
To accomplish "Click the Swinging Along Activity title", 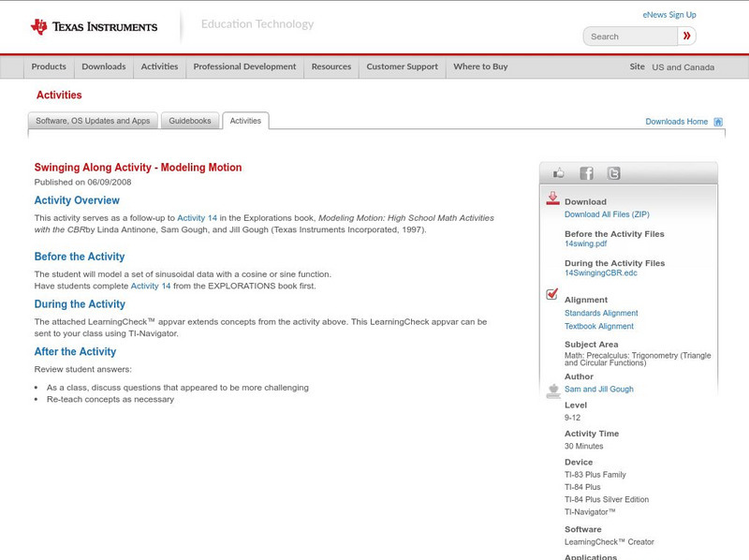I will click(138, 168).
